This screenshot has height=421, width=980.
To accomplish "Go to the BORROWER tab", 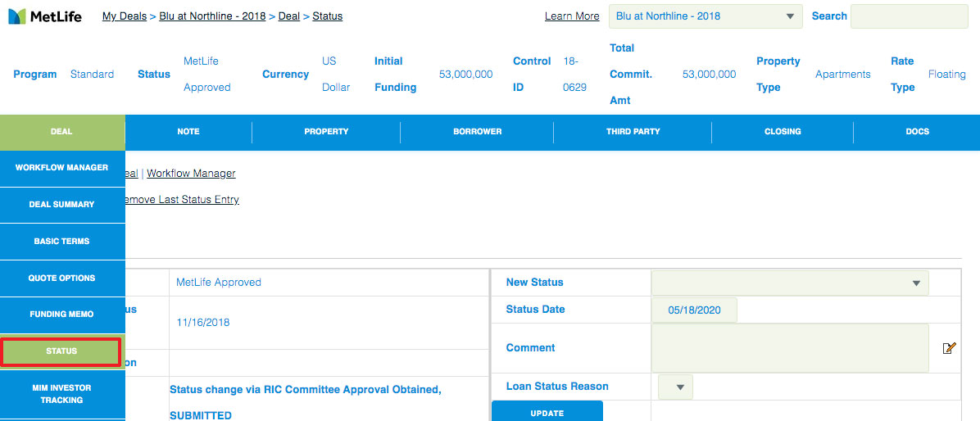I will pyautogui.click(x=478, y=132).
